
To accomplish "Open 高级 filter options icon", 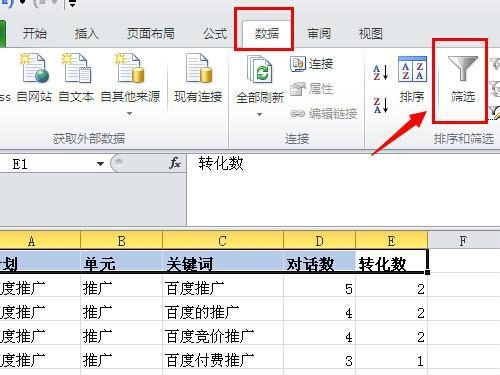I will tap(495, 112).
